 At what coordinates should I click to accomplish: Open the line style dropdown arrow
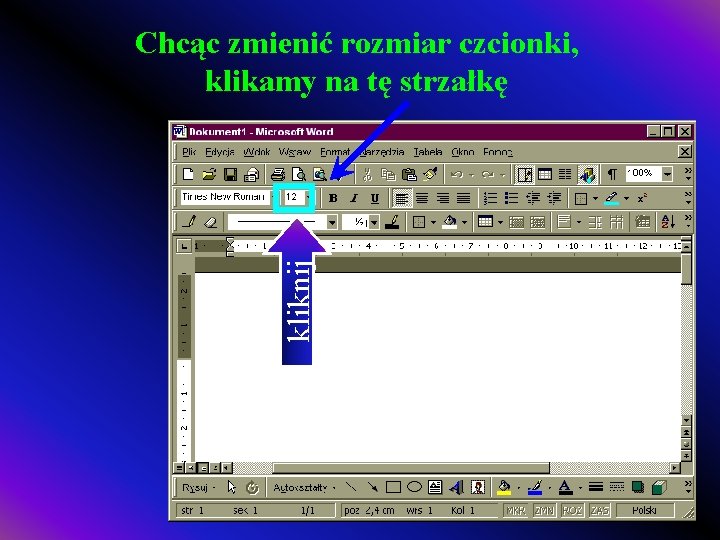[x=331, y=222]
